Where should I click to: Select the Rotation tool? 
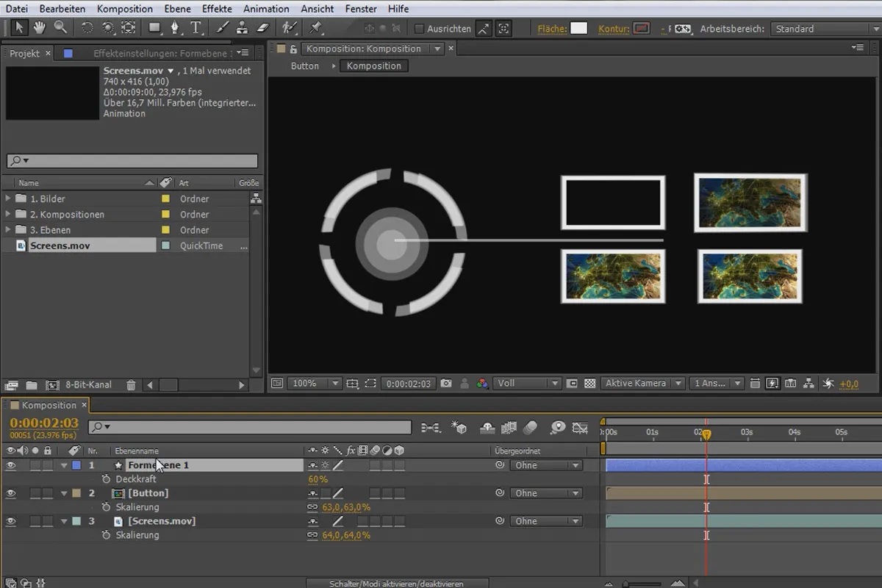[87, 28]
